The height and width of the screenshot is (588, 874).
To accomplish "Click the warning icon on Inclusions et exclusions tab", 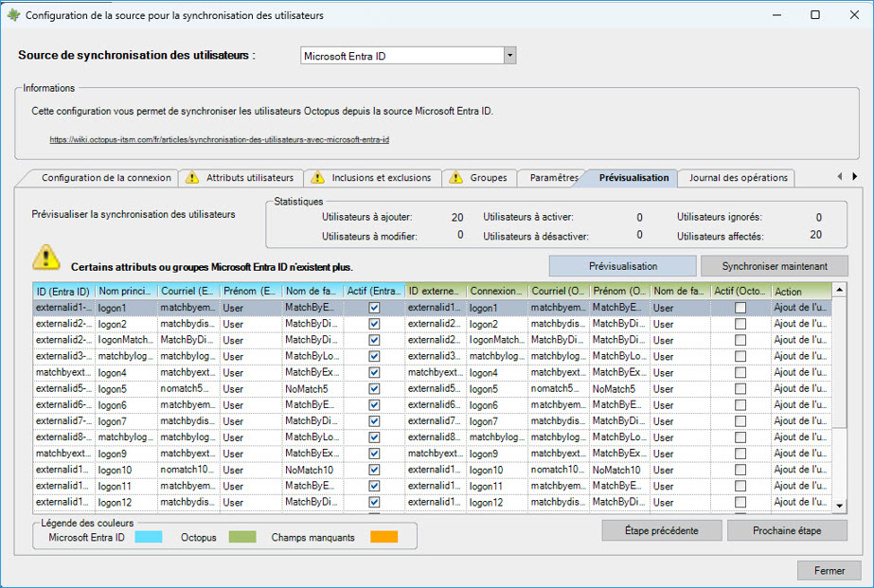I will point(317,178).
